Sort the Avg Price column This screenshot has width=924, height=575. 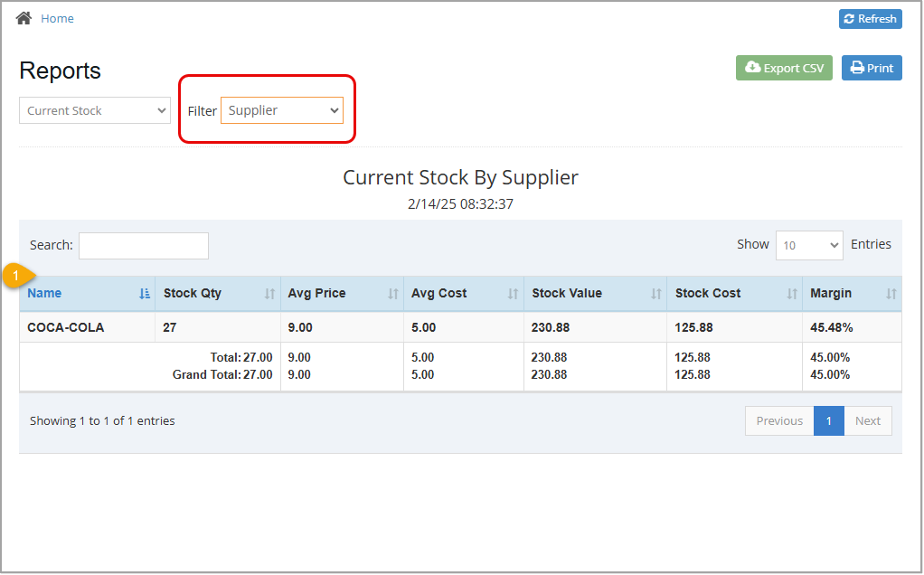click(392, 294)
